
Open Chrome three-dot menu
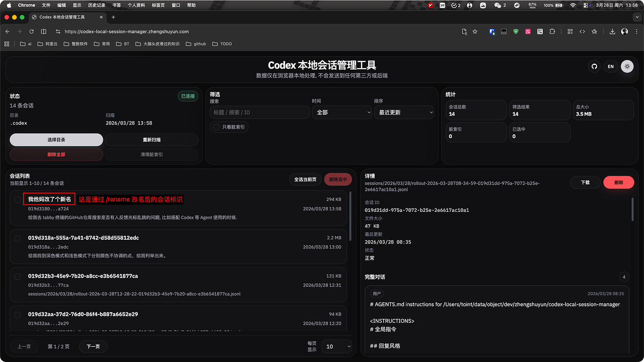tap(637, 32)
